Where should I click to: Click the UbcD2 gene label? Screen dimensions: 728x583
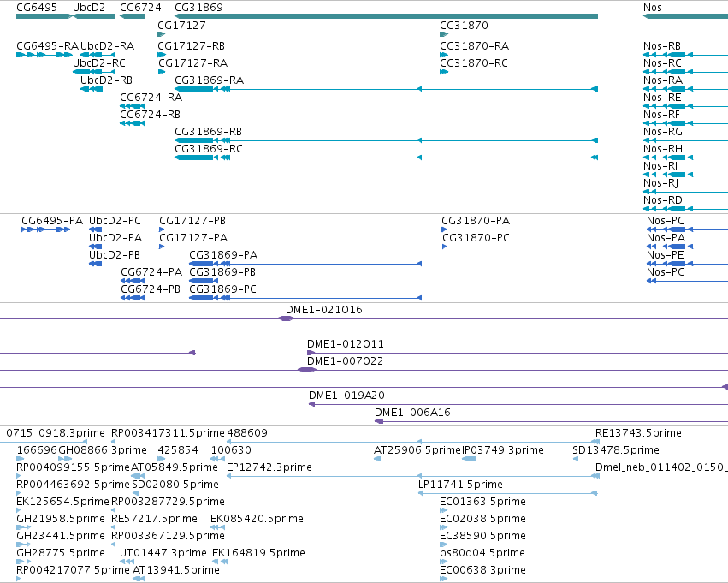coord(89,8)
